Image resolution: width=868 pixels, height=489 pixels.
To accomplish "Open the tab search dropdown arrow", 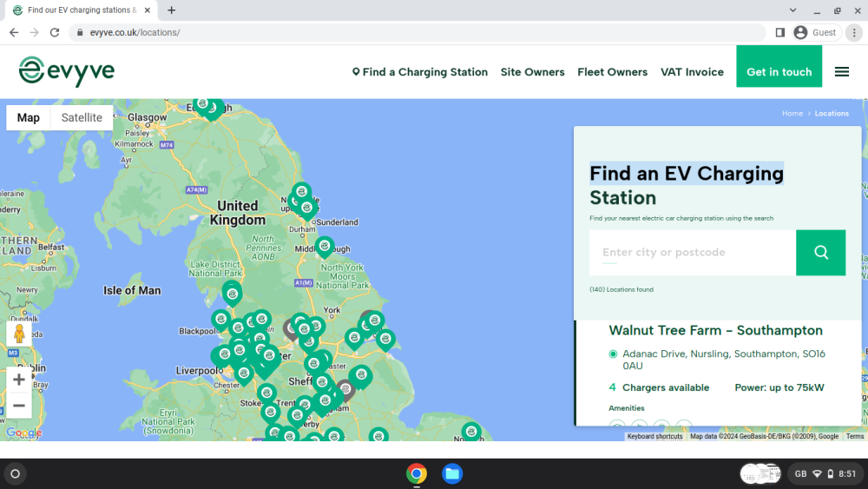I will tap(792, 10).
